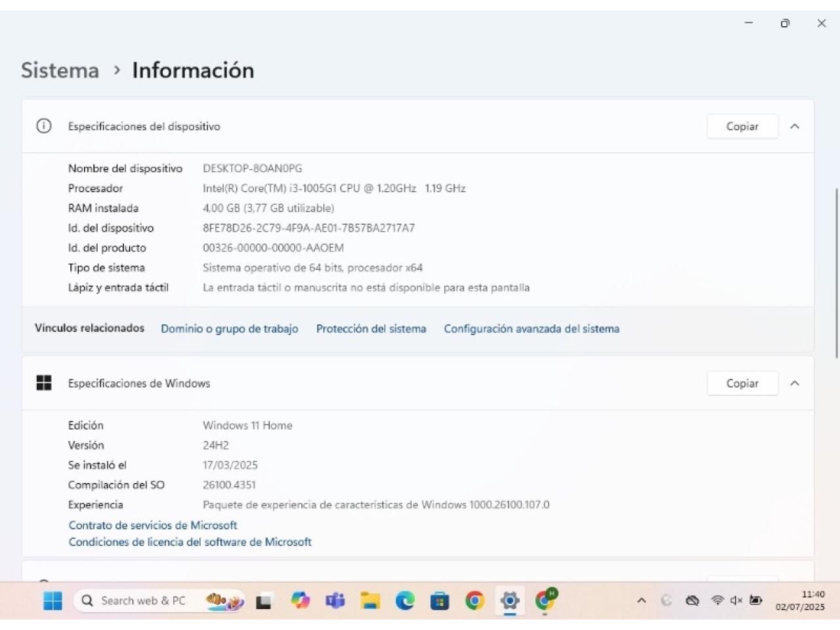Click the OneDrive cloud tray icon

(x=692, y=600)
